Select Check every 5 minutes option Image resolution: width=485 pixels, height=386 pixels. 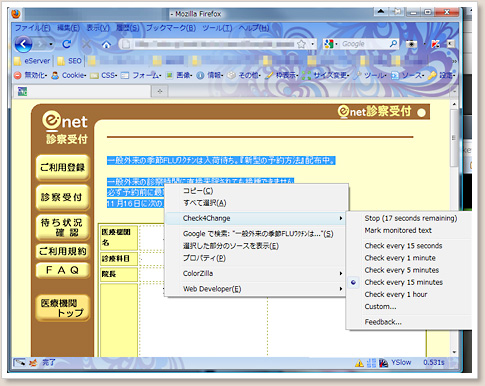[x=402, y=270]
